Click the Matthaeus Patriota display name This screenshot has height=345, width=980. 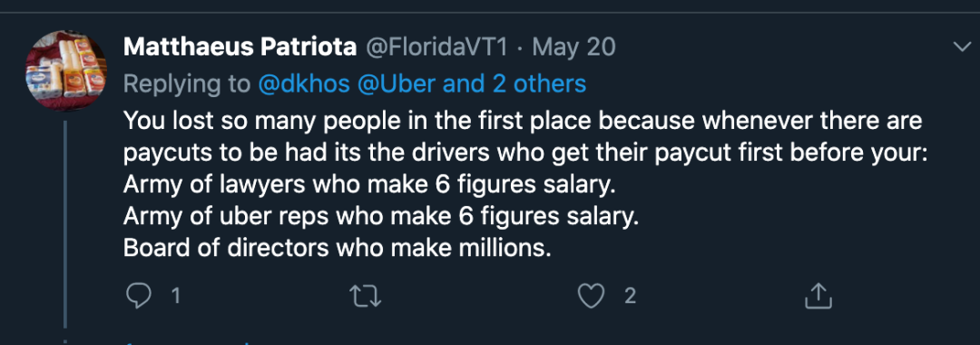point(240,47)
